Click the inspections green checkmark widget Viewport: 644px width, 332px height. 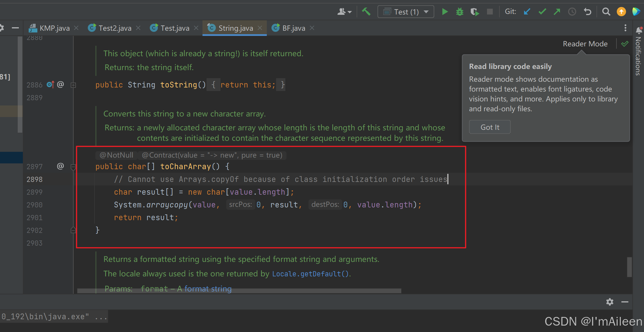point(625,44)
